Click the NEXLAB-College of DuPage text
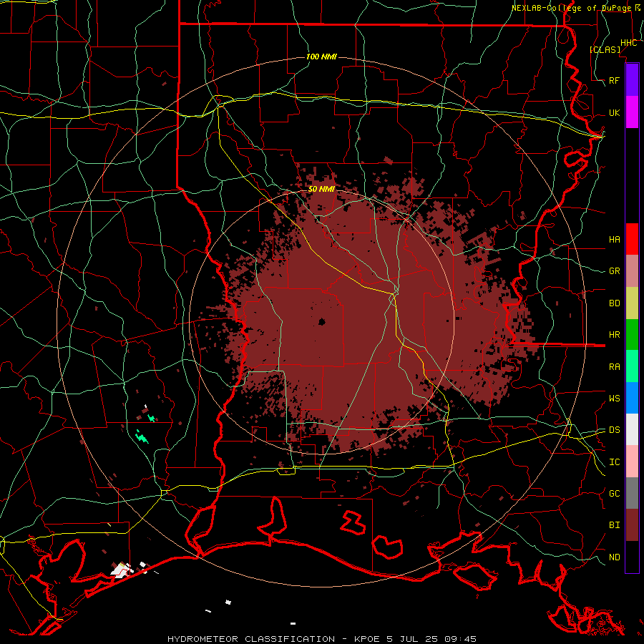This screenshot has width=644, height=644. point(571,8)
